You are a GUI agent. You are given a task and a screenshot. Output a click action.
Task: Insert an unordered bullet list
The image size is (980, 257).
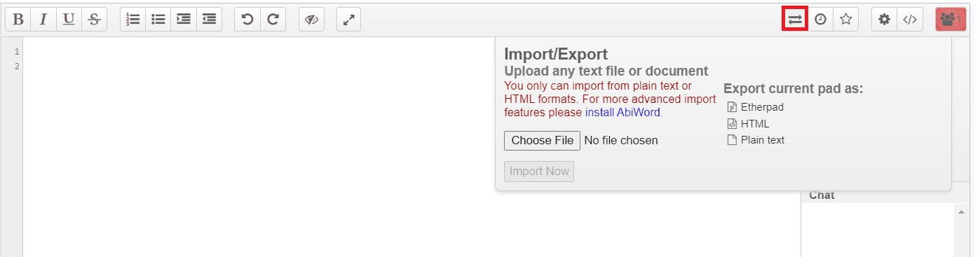[158, 20]
